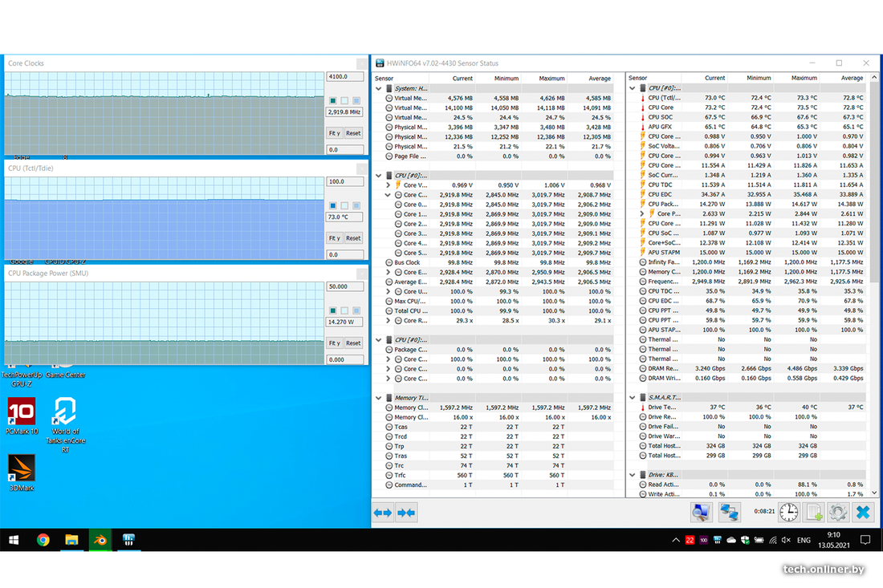Open the 3DMark desktop shortcut
The width and height of the screenshot is (883, 588).
22,470
